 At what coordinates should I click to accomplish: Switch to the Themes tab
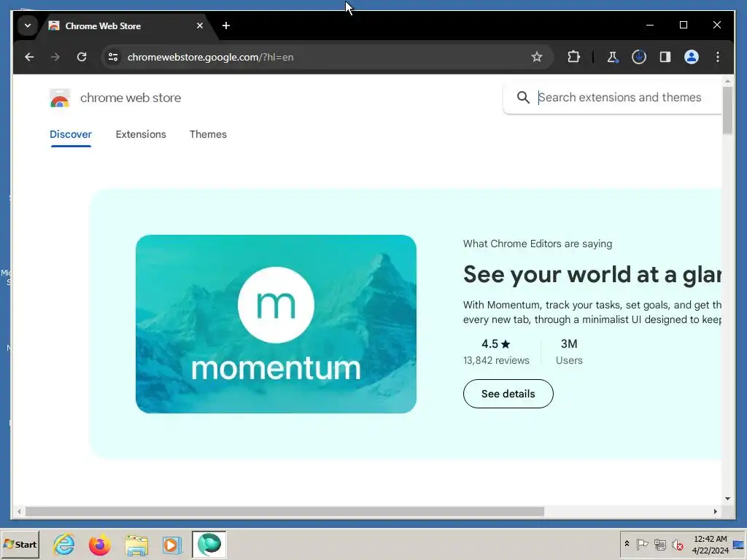pyautogui.click(x=208, y=135)
